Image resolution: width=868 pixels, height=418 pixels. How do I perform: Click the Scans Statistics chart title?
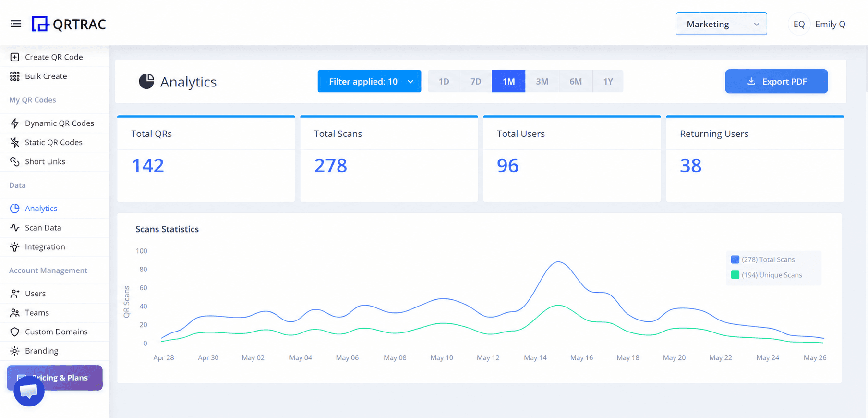[x=167, y=229]
